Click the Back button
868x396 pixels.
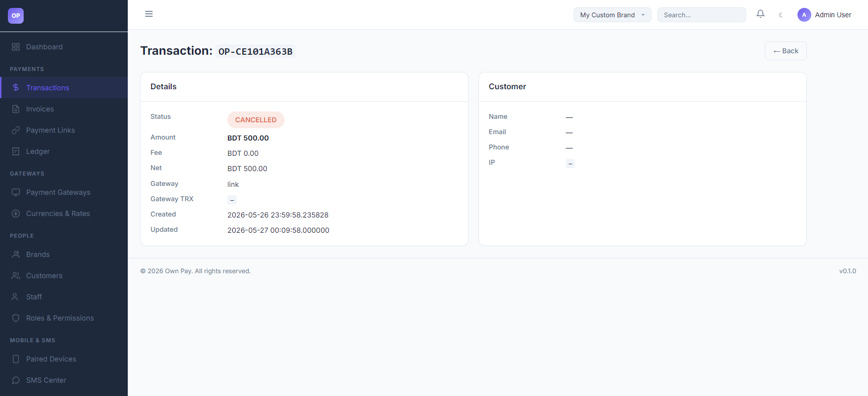coord(786,51)
